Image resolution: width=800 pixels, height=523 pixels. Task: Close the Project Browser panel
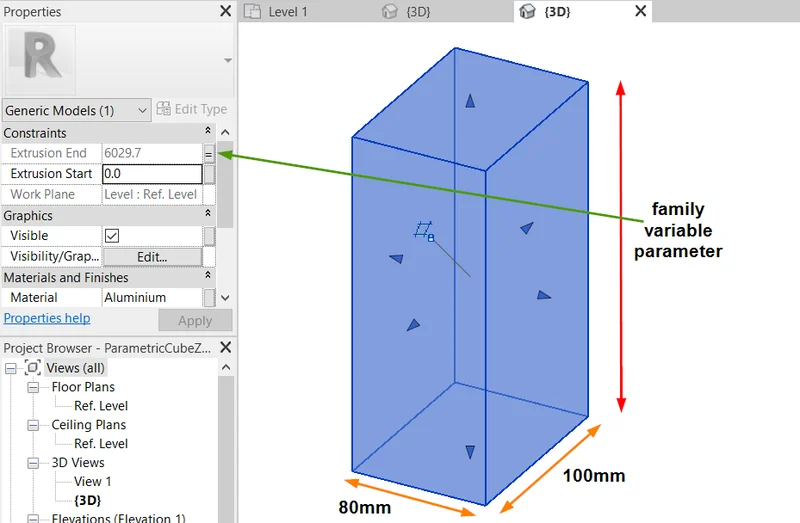[226, 347]
